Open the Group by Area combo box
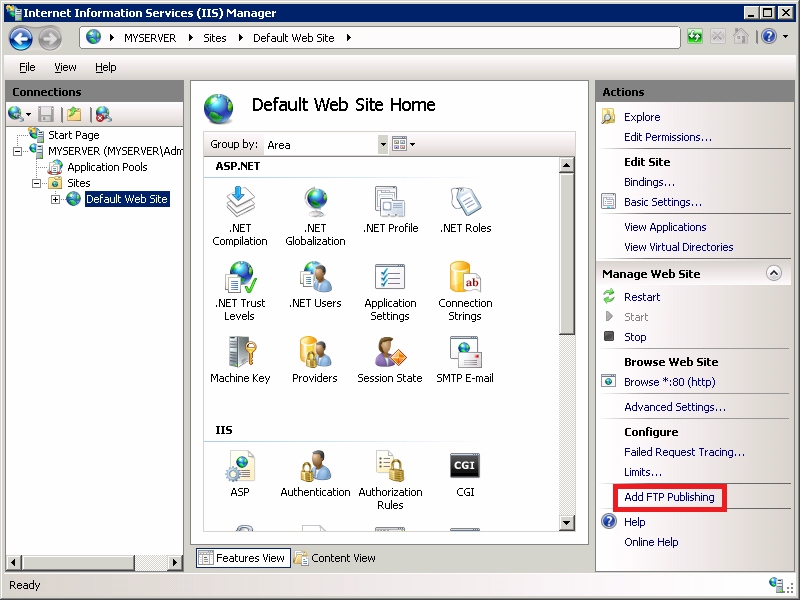The height and width of the screenshot is (600, 800). 327,145
